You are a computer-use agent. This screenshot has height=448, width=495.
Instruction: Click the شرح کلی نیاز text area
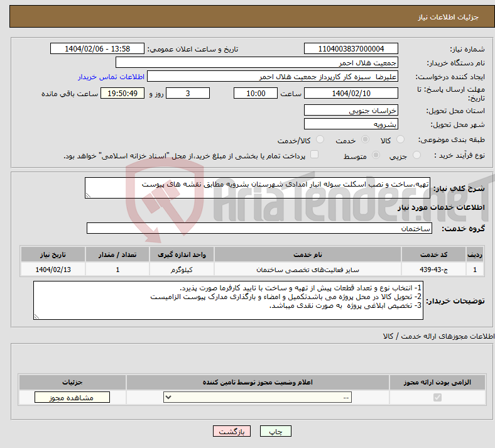[x=258, y=188]
